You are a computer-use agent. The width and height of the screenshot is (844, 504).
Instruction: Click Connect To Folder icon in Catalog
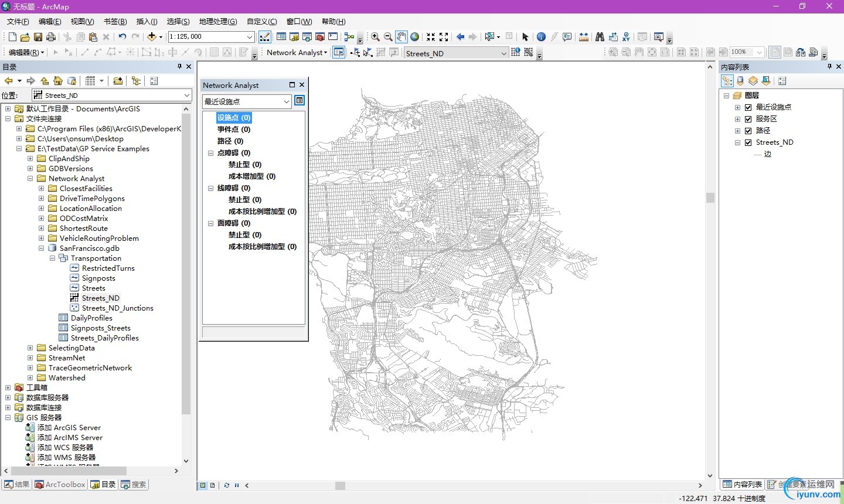(118, 81)
